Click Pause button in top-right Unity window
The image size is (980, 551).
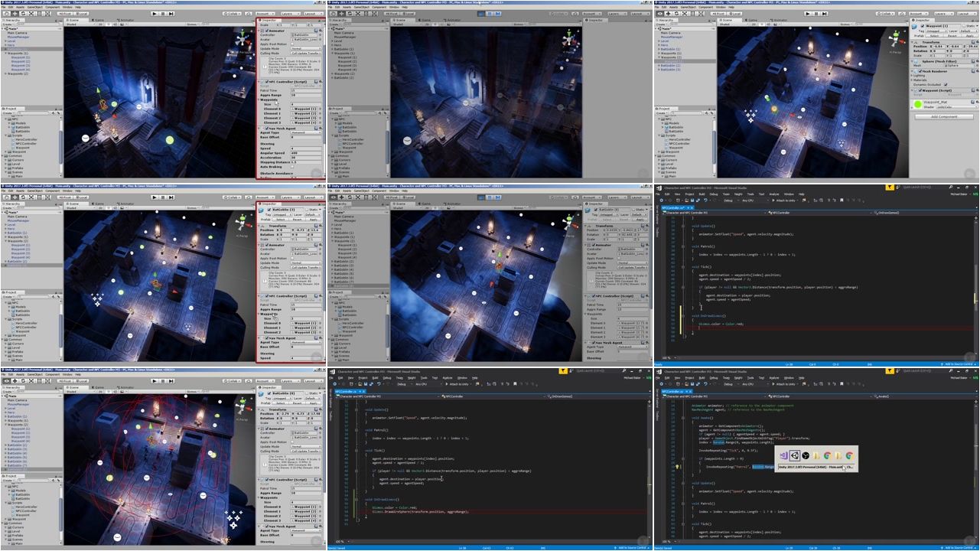816,14
